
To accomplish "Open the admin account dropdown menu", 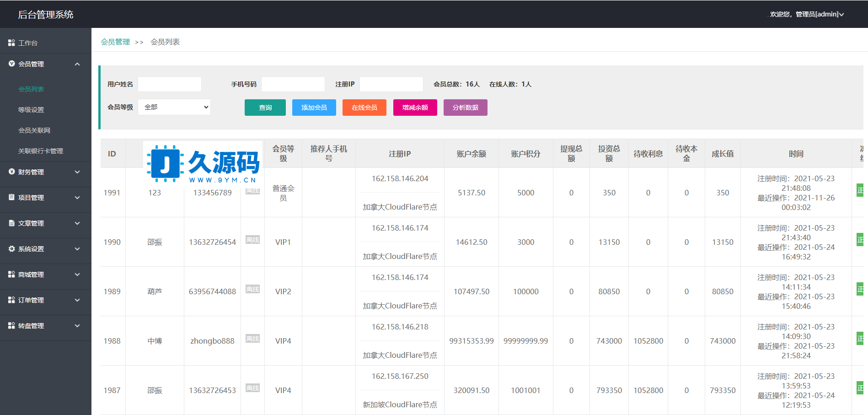I will coord(807,14).
